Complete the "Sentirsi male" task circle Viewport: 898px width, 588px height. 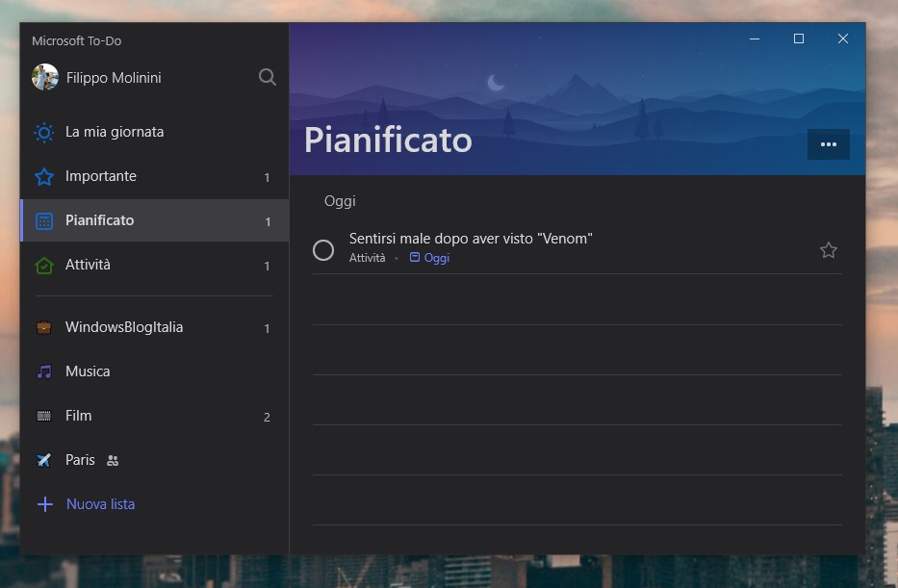(323, 249)
